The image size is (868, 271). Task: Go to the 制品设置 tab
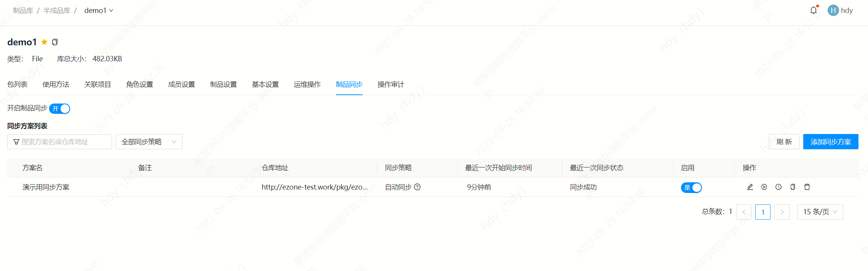224,84
